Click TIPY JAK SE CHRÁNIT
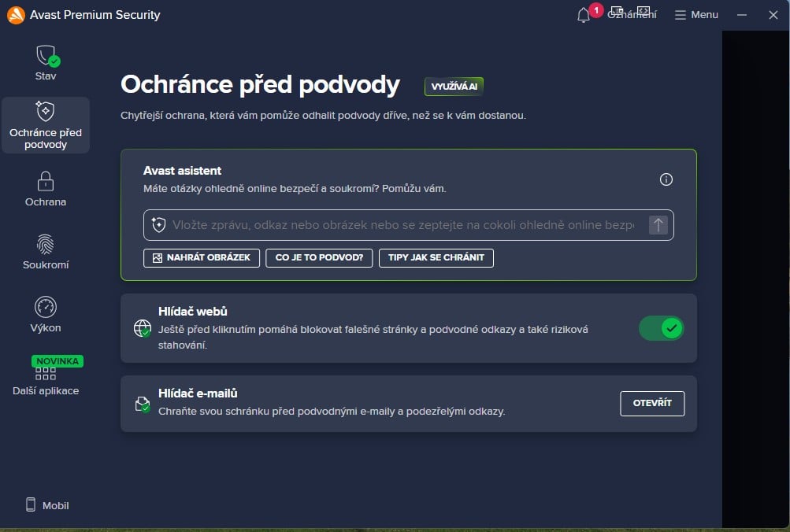Image resolution: width=790 pixels, height=532 pixels. (x=436, y=257)
